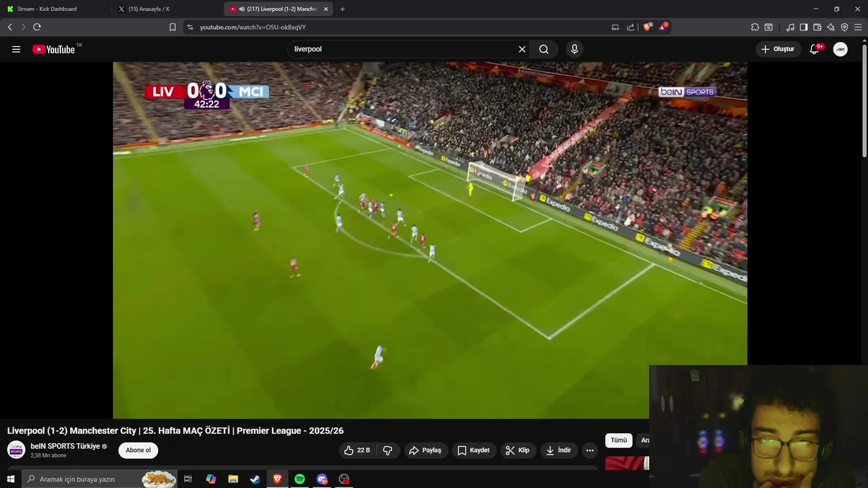868x488 pixels.
Task: Create a clip with the Klip button
Action: coord(518,450)
